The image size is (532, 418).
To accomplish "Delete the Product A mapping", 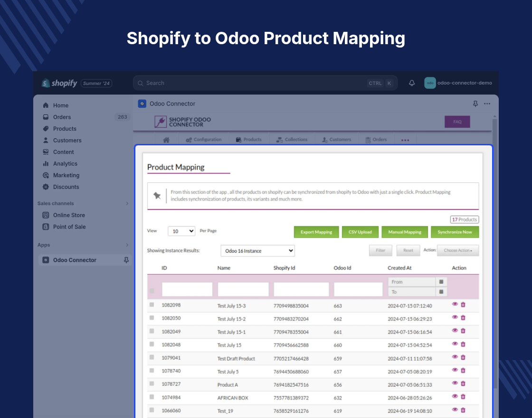I will tap(463, 383).
